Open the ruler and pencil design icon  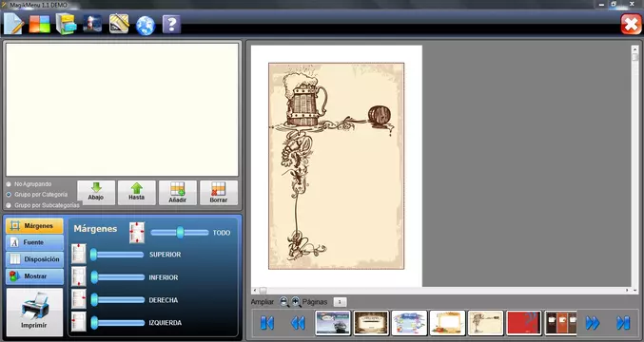point(119,24)
